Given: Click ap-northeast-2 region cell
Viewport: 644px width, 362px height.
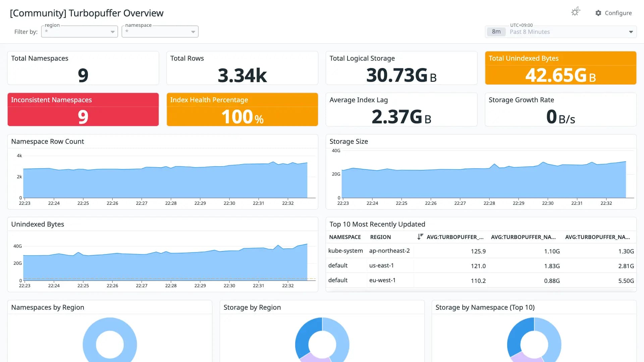Looking at the screenshot, I should 389,251.
